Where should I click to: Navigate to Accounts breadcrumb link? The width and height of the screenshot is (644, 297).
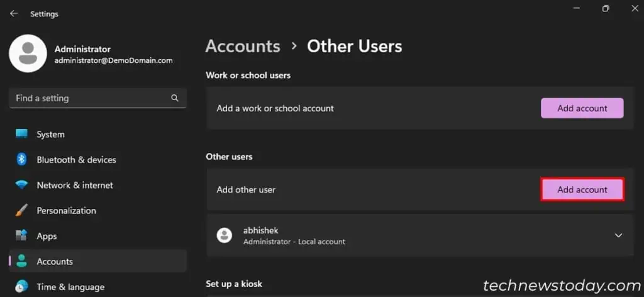coord(243,47)
